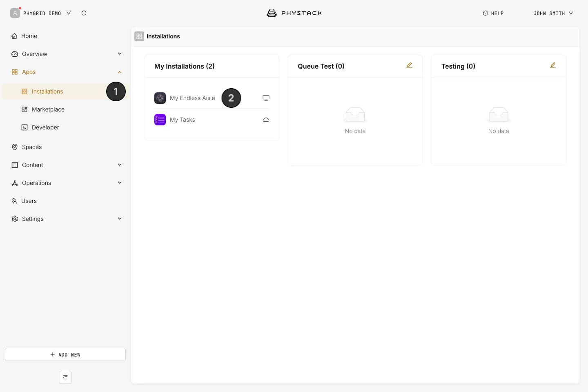The height and width of the screenshot is (392, 588).
Task: Click the Installations page title text
Action: tap(163, 36)
